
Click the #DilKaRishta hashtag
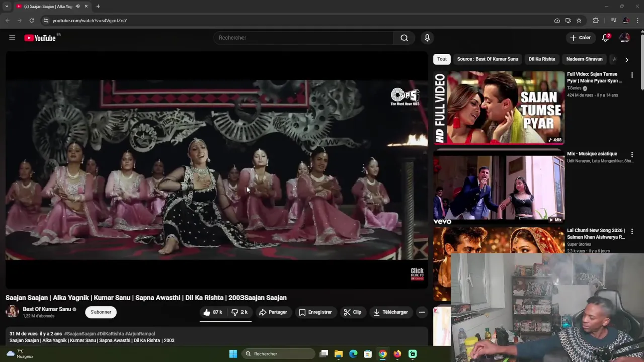[x=110, y=334]
